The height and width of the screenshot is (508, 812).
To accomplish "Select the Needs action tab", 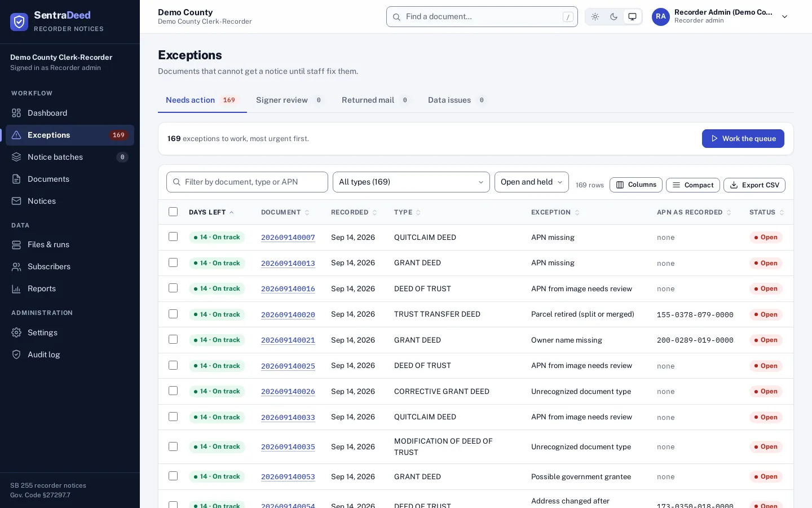I will click(x=202, y=100).
